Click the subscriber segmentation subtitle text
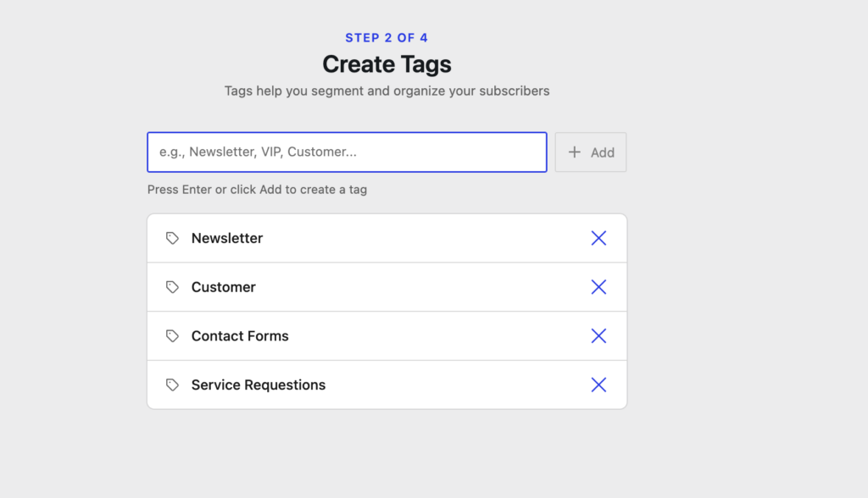This screenshot has width=868, height=498. [x=387, y=91]
